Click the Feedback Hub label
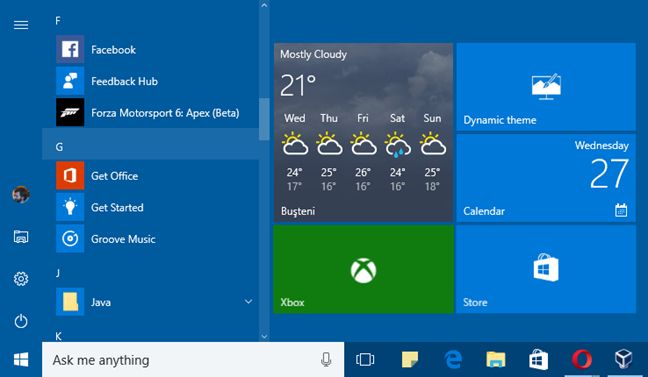 pos(124,81)
